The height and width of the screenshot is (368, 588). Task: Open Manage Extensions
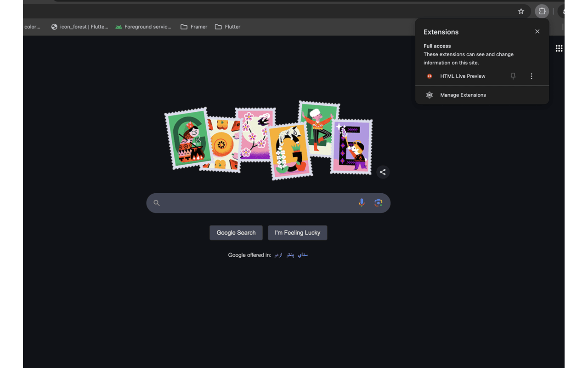[x=482, y=95]
